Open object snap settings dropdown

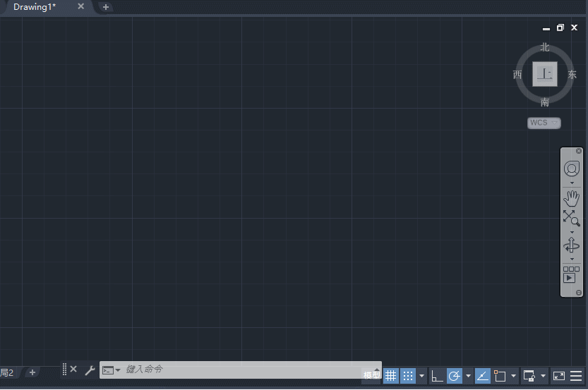click(x=514, y=376)
